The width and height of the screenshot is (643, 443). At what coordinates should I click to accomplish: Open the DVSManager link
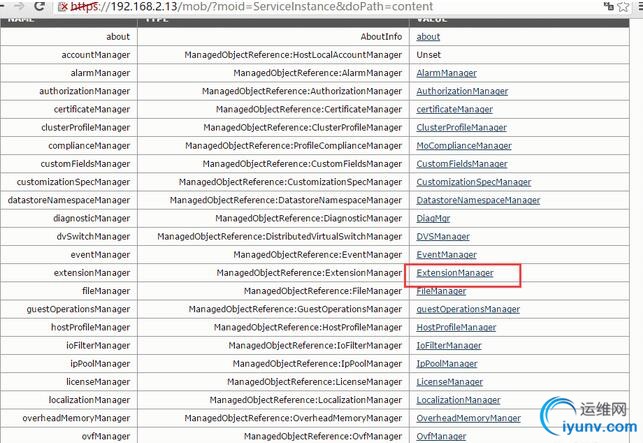[443, 236]
